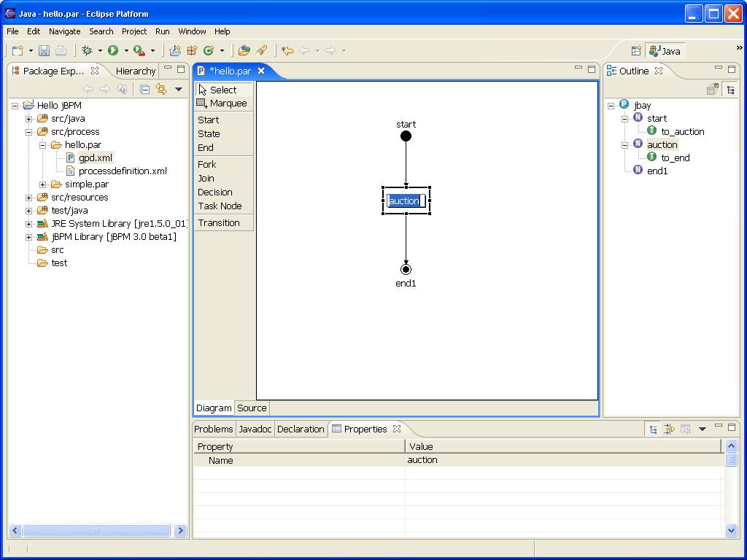Click the end1 node circle in diagram

point(406,270)
